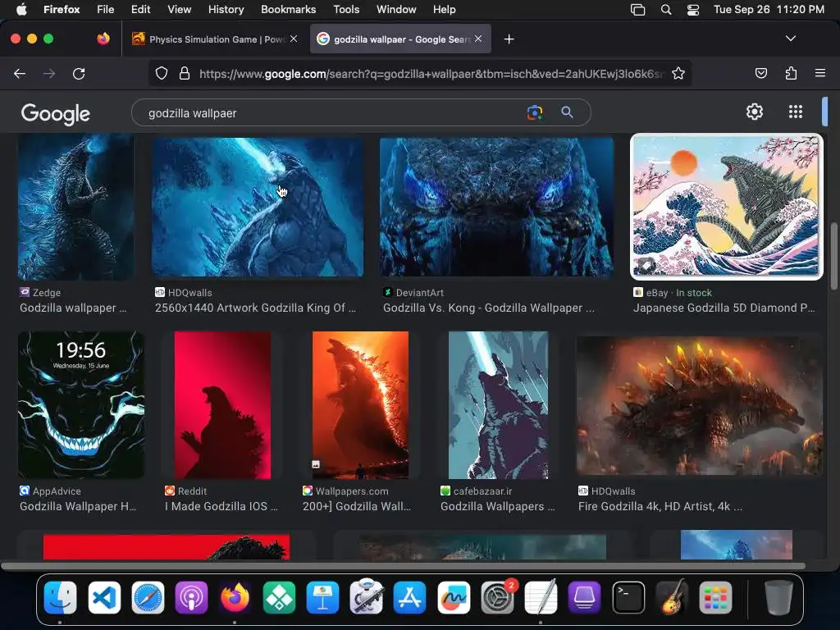The width and height of the screenshot is (840, 630).
Task: Open Launchpad from the dock
Action: click(715, 598)
